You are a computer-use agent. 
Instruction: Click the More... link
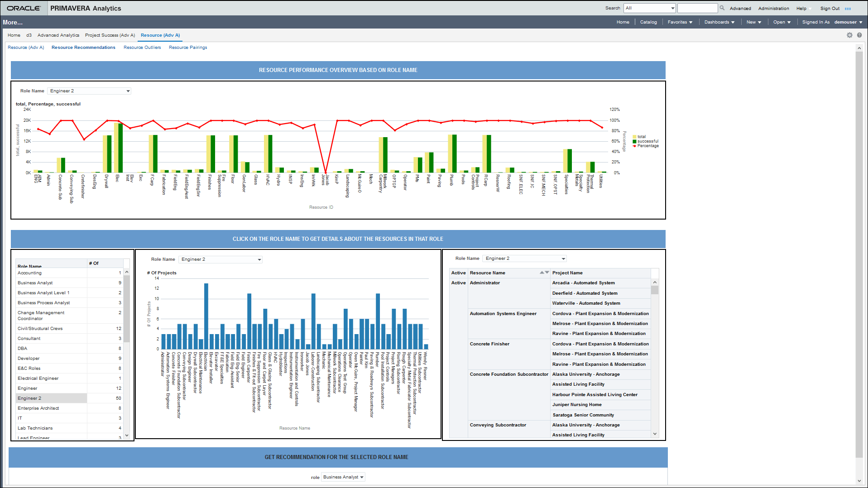click(x=13, y=22)
